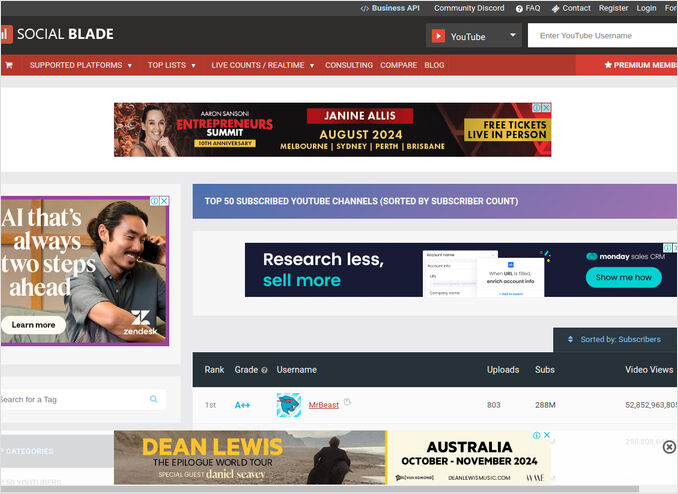
Task: Click the magnifier icon in tag search
Action: [x=154, y=399]
